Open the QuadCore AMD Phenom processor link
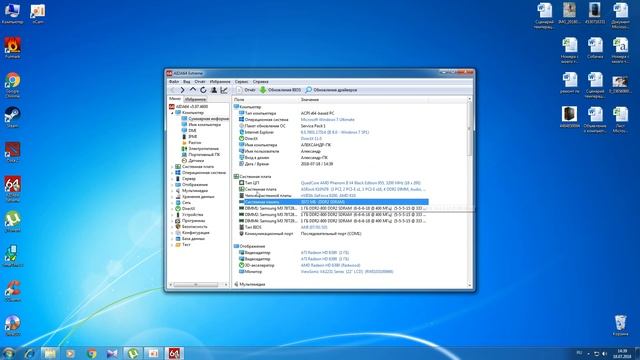Image resolution: width=640 pixels, height=360 pixels. [x=360, y=183]
